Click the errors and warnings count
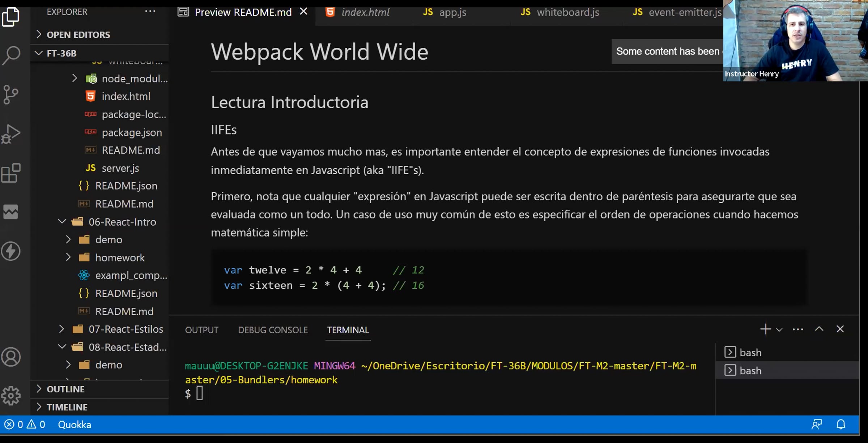This screenshot has width=868, height=443. coord(25,425)
